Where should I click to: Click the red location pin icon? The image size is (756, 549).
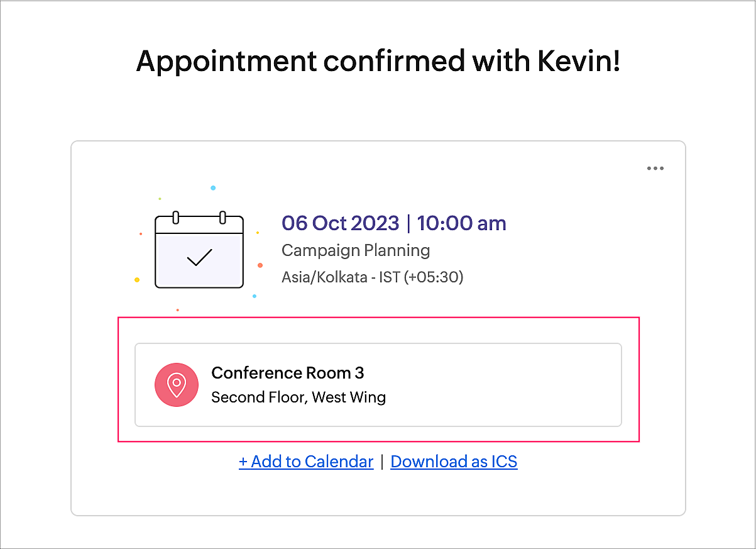[177, 385]
